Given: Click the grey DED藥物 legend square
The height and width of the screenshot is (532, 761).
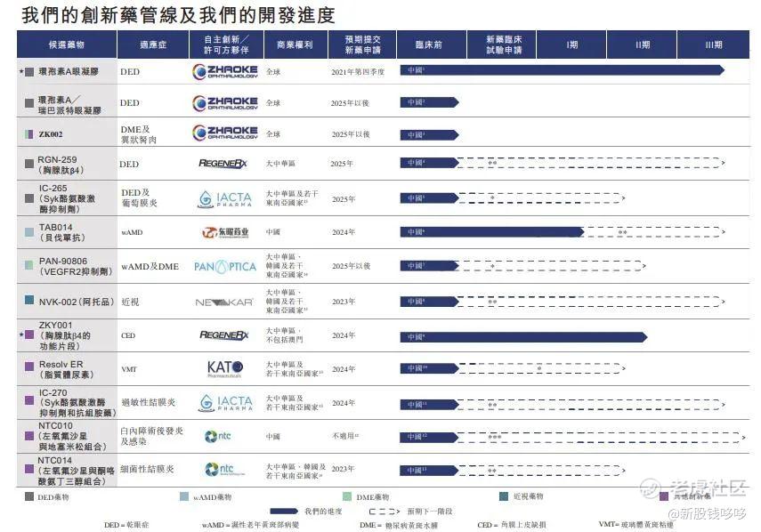Looking at the screenshot, I should click(29, 496).
